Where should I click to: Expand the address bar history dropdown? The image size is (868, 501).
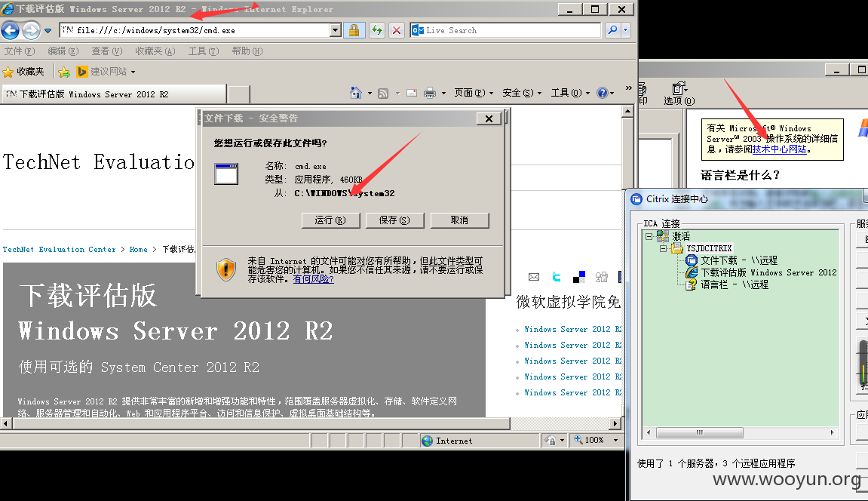point(336,30)
